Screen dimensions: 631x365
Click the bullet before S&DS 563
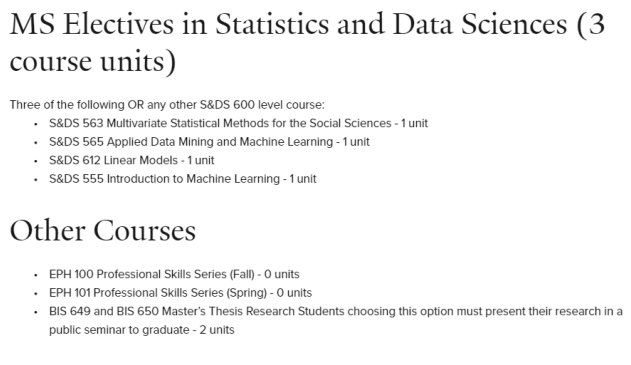coord(36,124)
